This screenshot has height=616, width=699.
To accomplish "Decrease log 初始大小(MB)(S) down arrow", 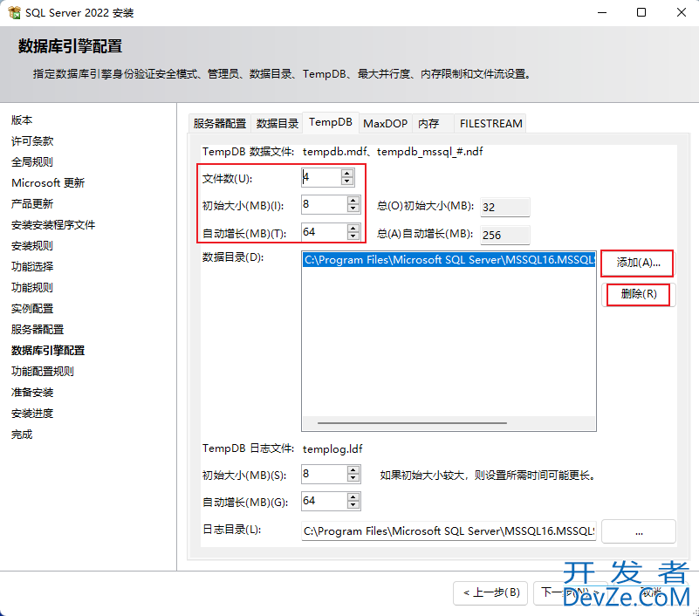I will (353, 477).
